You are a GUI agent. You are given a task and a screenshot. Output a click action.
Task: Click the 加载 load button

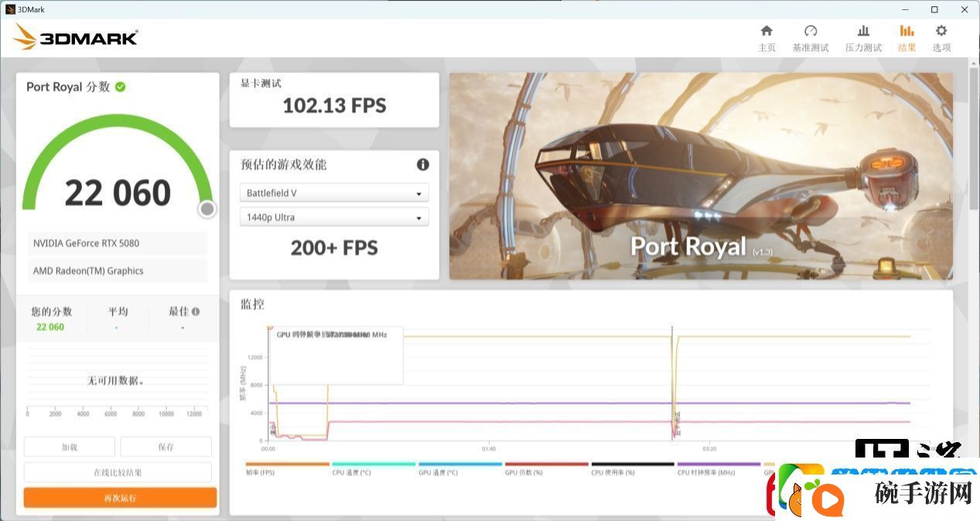point(70,447)
